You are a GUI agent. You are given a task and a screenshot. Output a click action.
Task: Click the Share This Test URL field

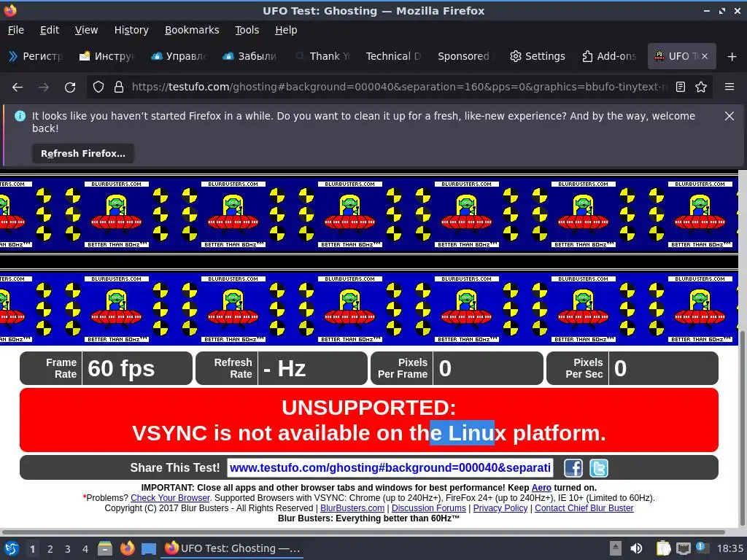[390, 468]
